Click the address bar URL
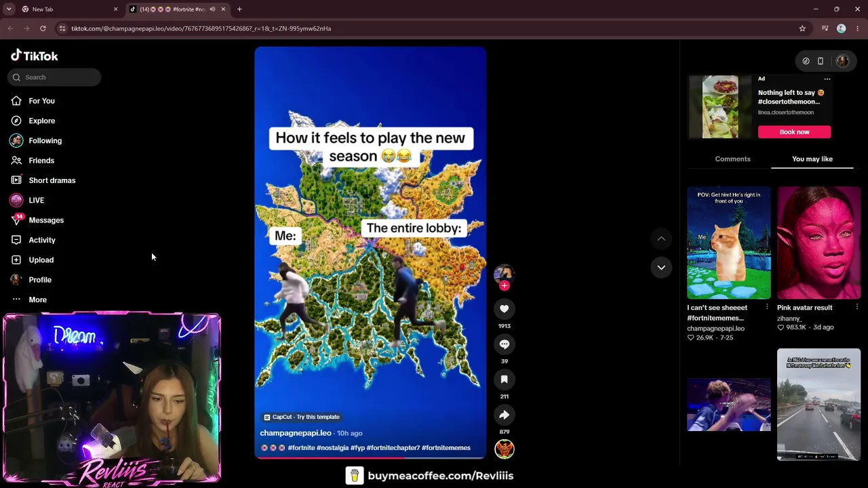 point(201,28)
